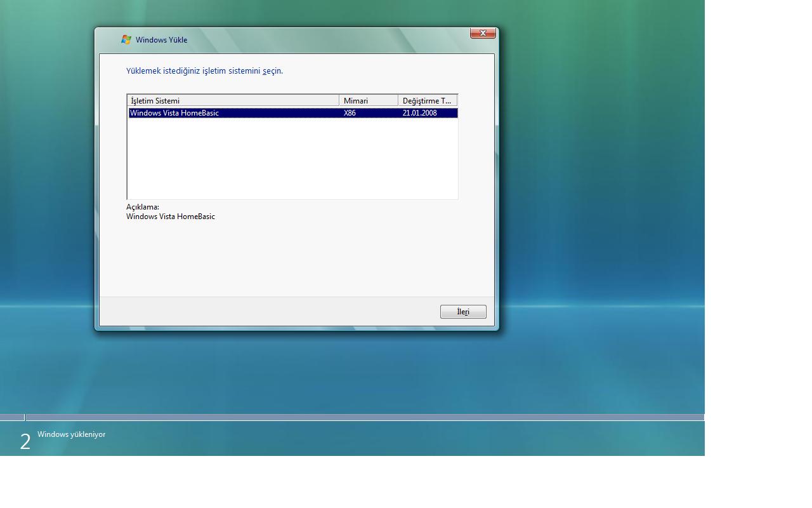This screenshot has width=812, height=508.
Task: Click the Windows flag icon in title bar
Action: pos(126,39)
